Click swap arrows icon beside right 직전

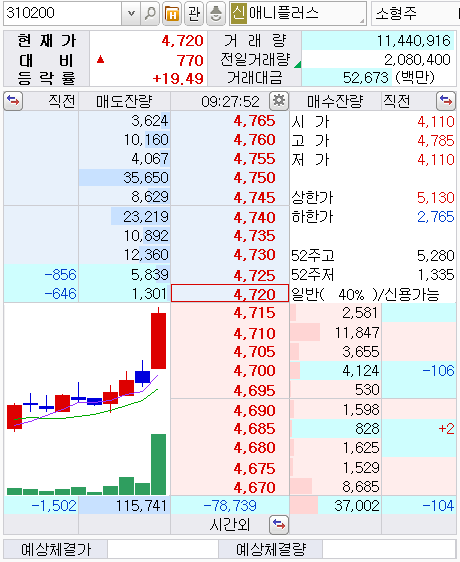pos(446,101)
